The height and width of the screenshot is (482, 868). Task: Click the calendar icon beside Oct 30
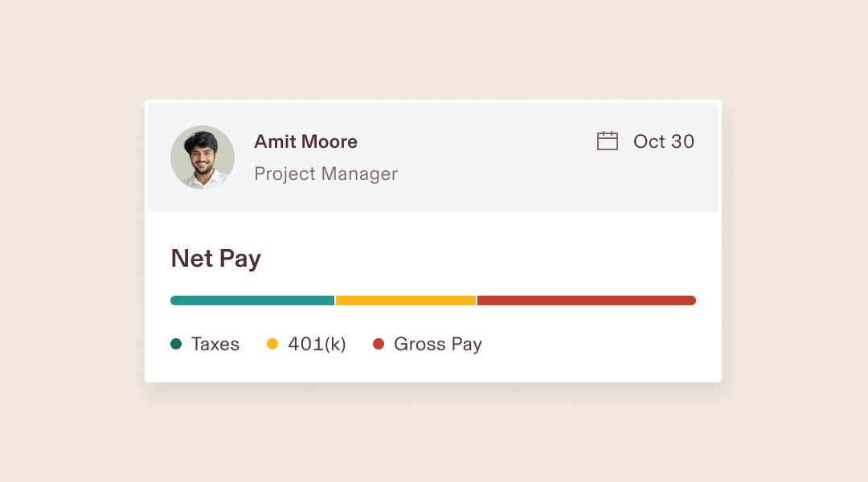coord(608,141)
